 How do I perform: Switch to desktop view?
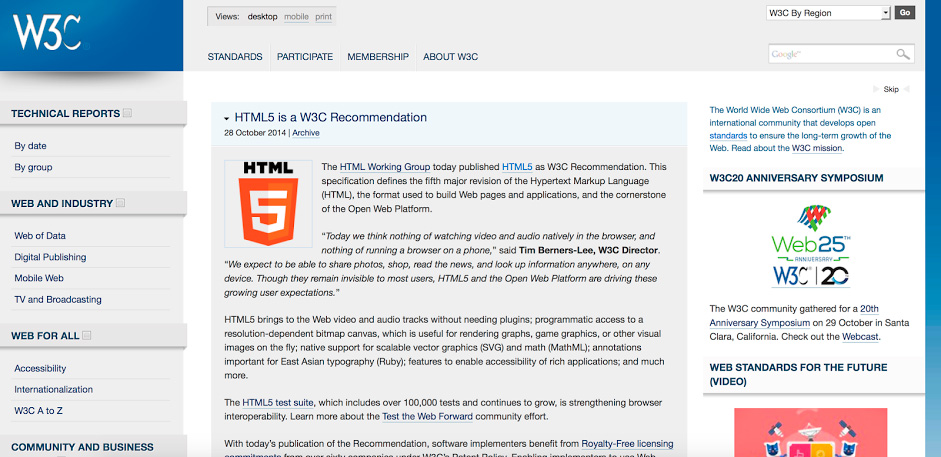pos(262,17)
